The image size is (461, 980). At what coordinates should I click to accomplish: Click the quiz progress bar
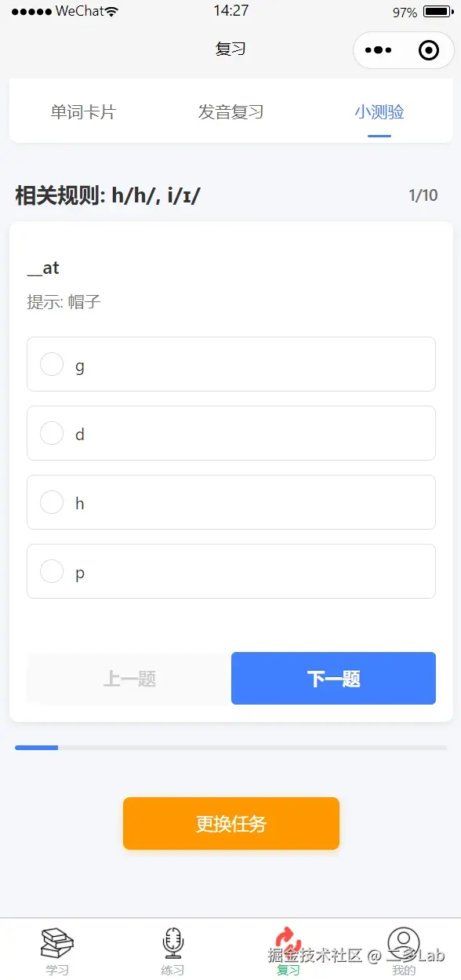(230, 747)
